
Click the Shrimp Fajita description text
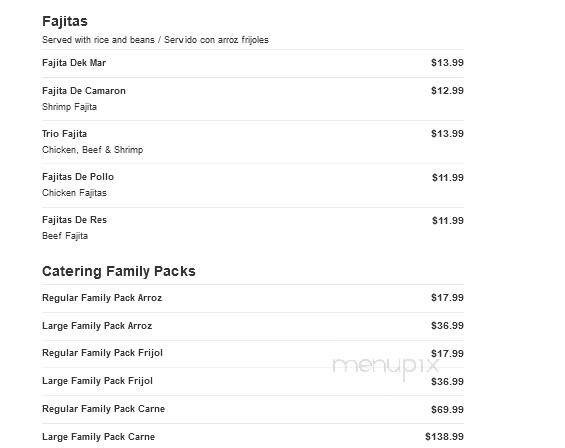click(69, 107)
